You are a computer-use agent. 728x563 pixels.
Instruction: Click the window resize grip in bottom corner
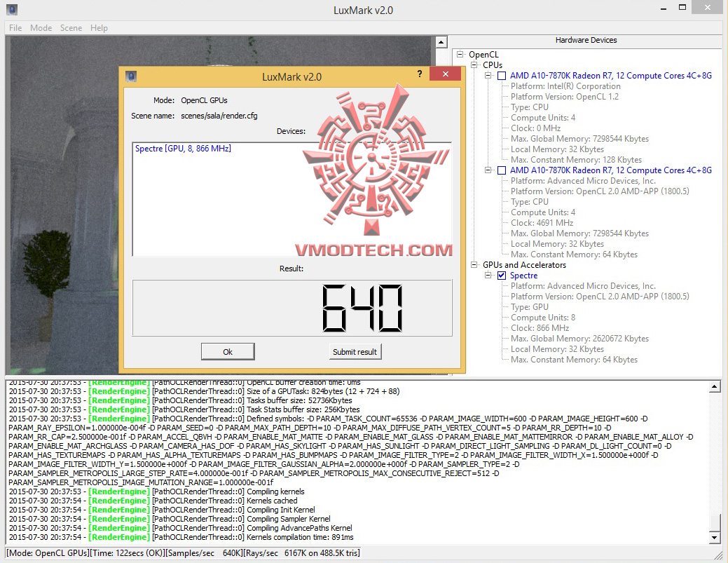(719, 554)
